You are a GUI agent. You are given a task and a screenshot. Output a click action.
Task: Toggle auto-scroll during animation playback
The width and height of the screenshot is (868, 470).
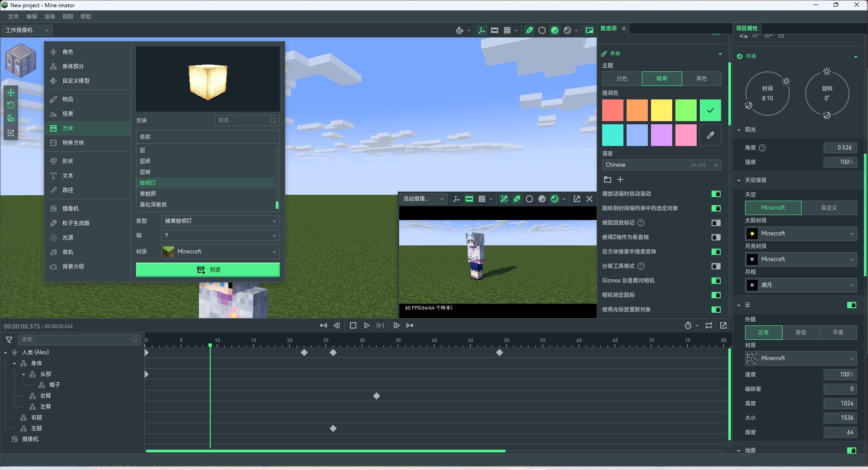(x=716, y=194)
